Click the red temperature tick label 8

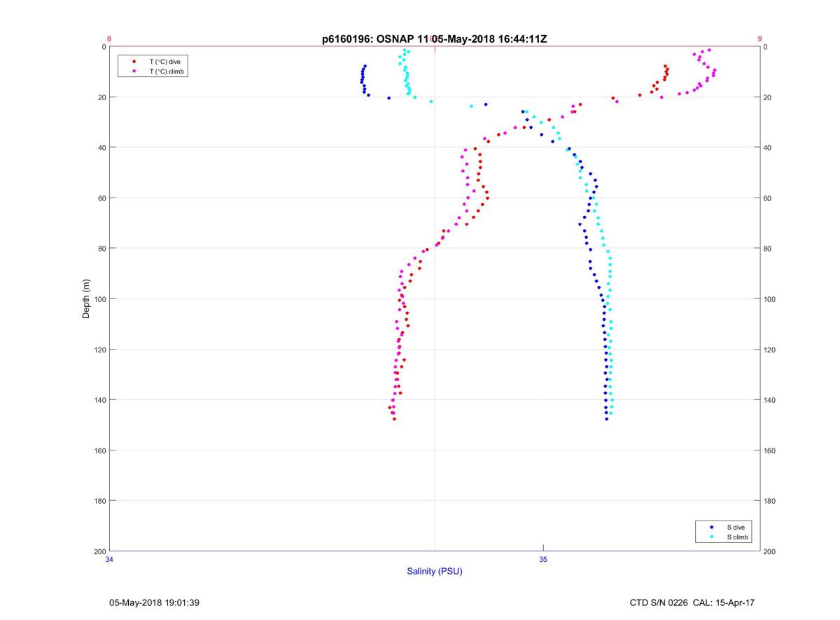coord(109,39)
